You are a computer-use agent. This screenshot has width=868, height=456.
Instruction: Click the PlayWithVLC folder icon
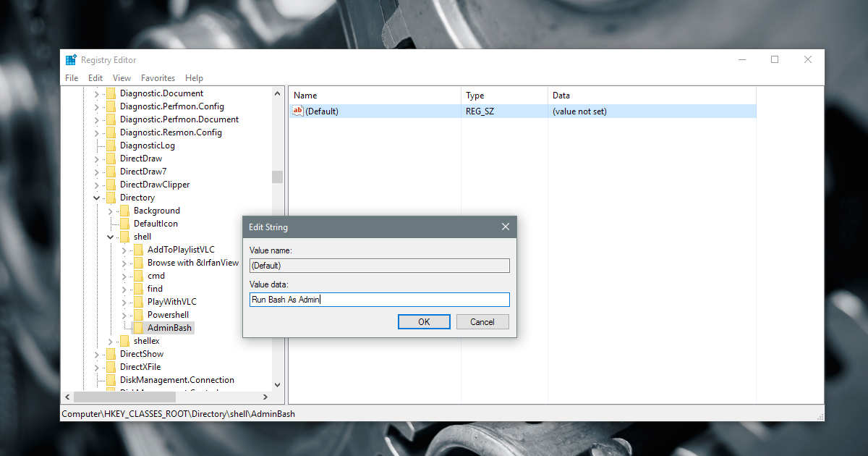(x=137, y=302)
